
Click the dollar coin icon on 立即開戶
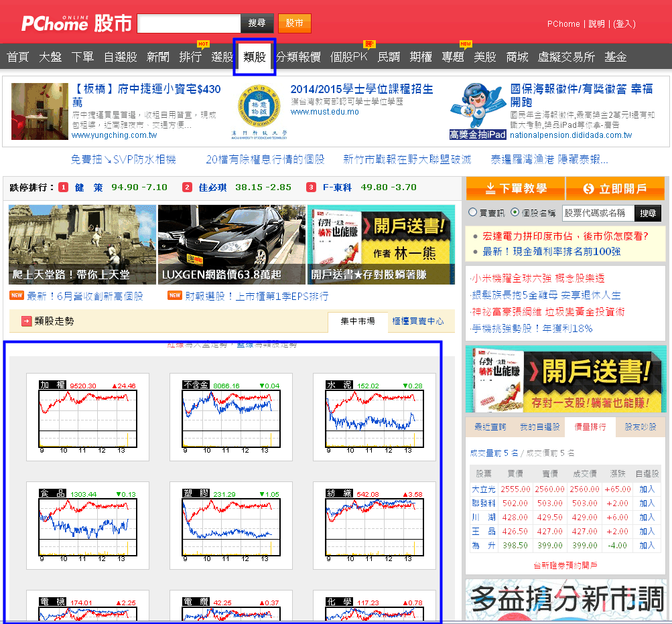point(588,188)
